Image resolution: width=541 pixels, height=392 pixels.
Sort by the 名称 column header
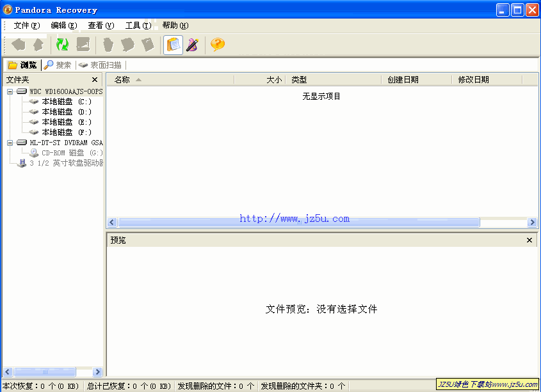170,80
